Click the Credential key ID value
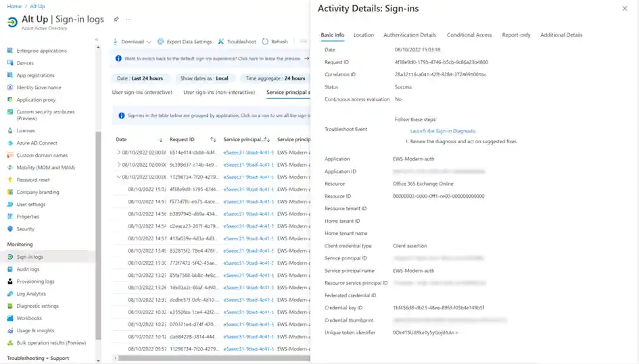The width and height of the screenshot is (639, 364). coord(438,308)
